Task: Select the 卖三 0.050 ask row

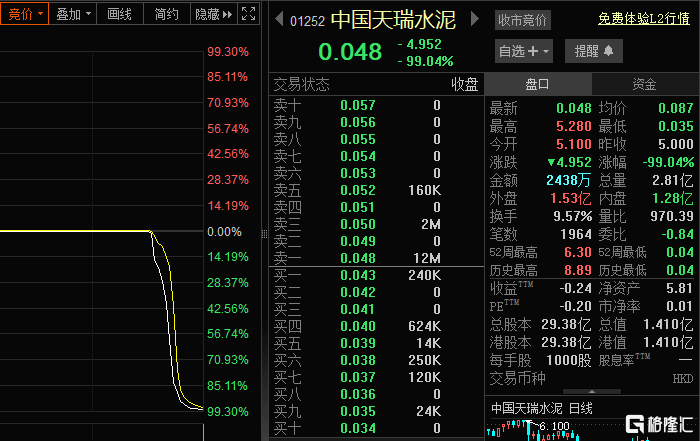Action: [376, 224]
